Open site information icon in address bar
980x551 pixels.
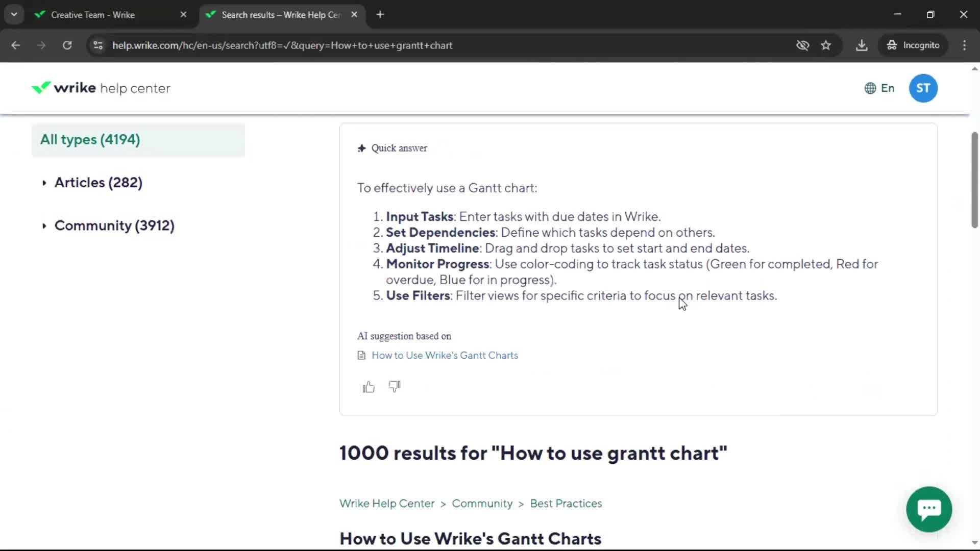coord(98,45)
